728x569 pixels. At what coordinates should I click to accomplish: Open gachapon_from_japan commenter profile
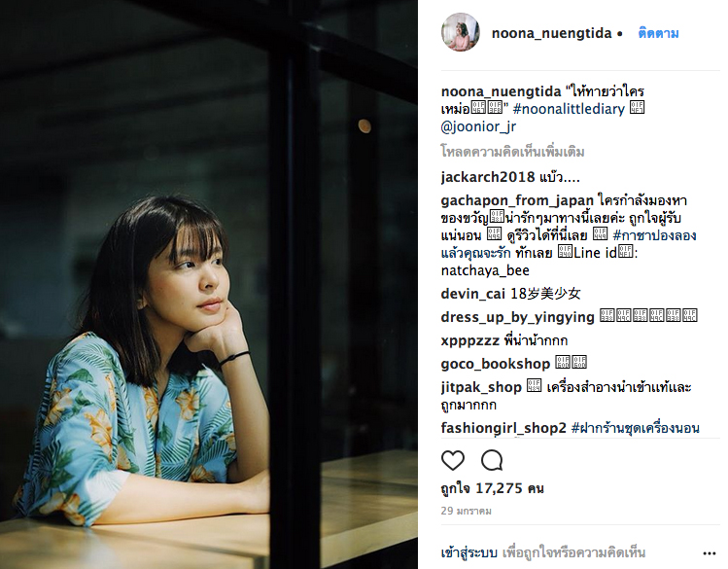point(517,200)
